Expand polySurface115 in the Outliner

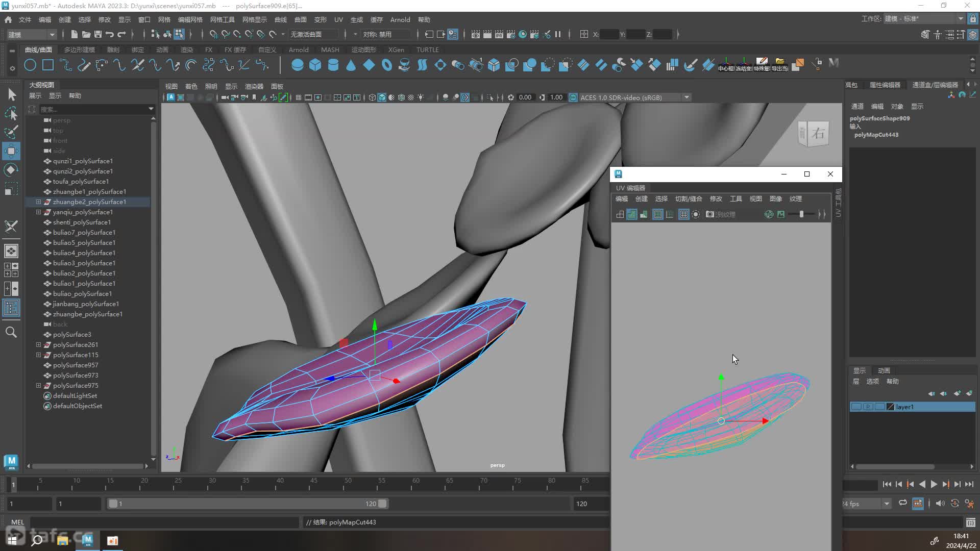pyautogui.click(x=38, y=355)
